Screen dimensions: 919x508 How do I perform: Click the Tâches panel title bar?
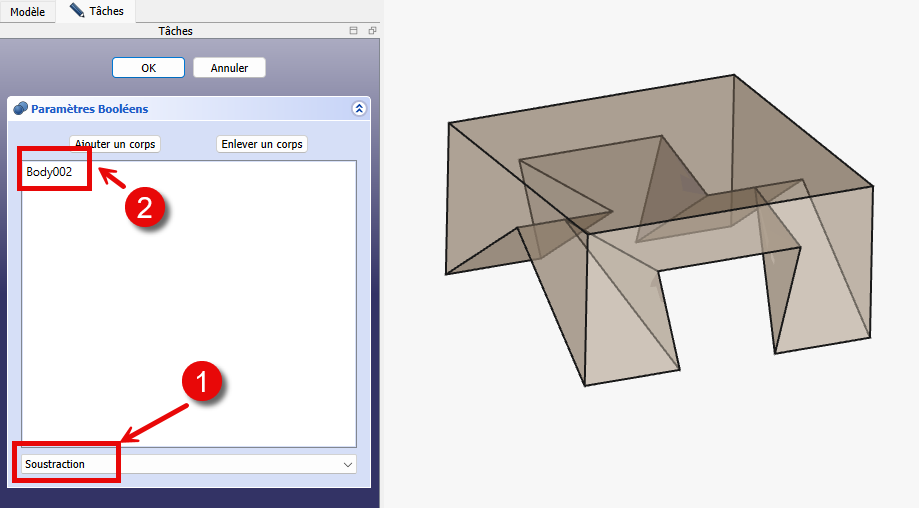(176, 31)
